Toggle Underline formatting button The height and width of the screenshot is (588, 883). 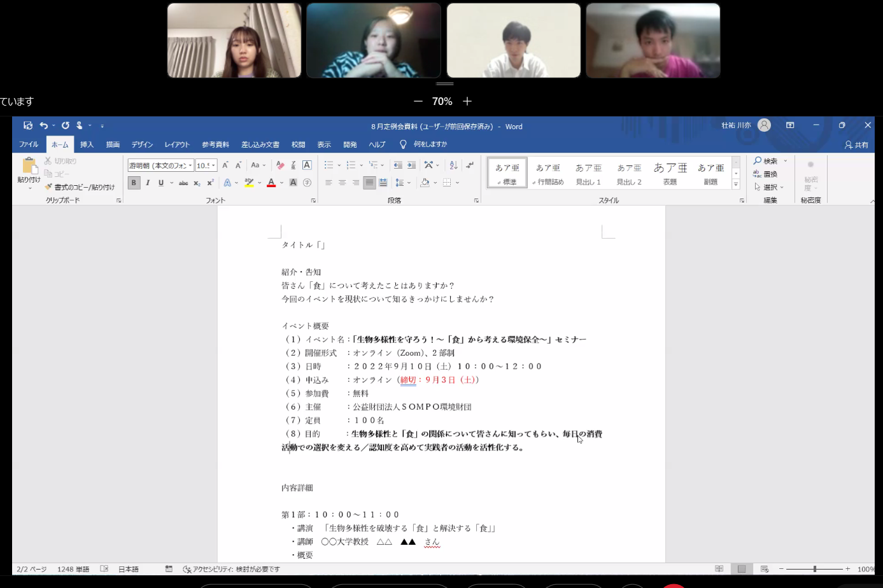161,183
